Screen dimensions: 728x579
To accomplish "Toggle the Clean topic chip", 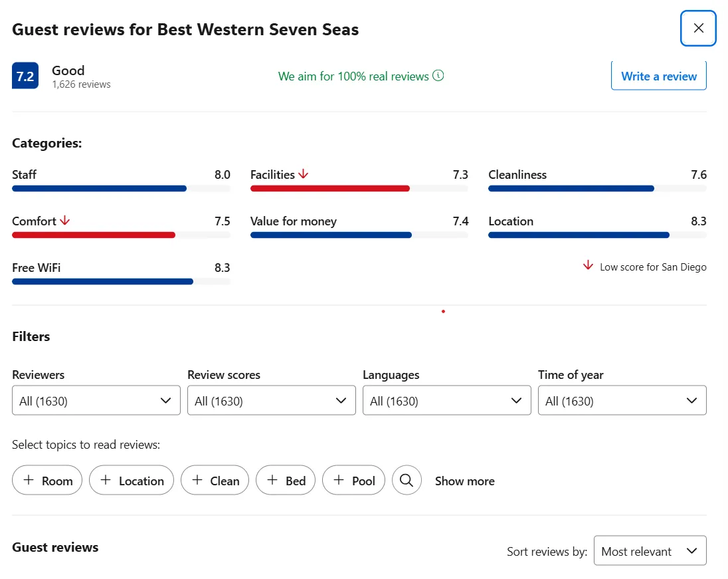I will pos(215,481).
